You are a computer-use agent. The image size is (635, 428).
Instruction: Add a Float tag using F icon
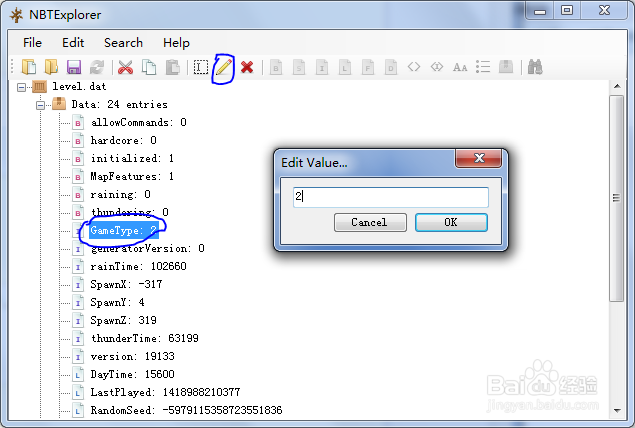(x=368, y=67)
